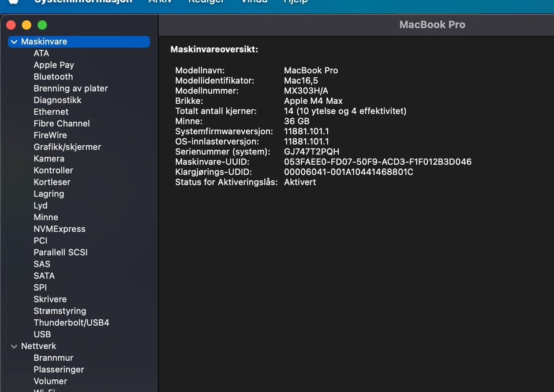Image resolution: width=554 pixels, height=392 pixels.
Task: Select Minne in the sidebar list
Action: pos(46,217)
